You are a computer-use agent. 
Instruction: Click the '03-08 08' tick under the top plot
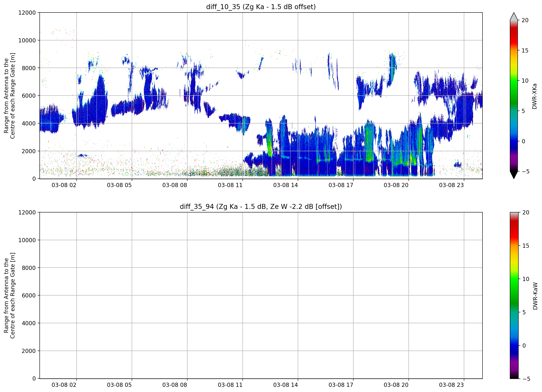(x=175, y=185)
